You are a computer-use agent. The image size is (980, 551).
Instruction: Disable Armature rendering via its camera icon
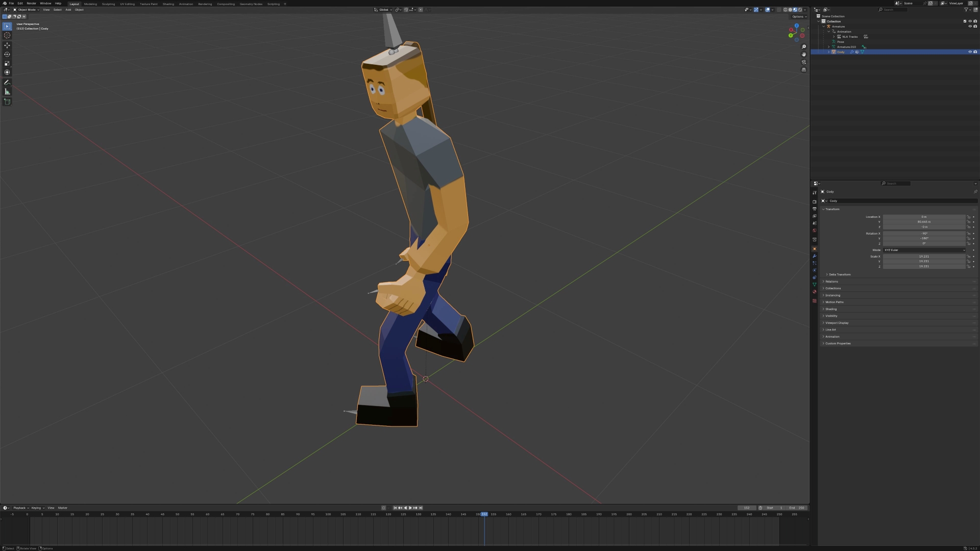(x=975, y=27)
